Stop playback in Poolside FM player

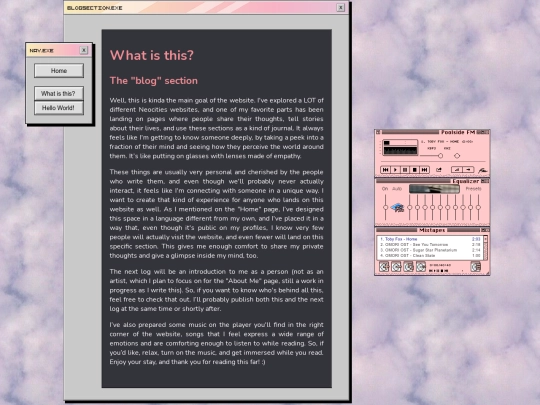[415, 169]
